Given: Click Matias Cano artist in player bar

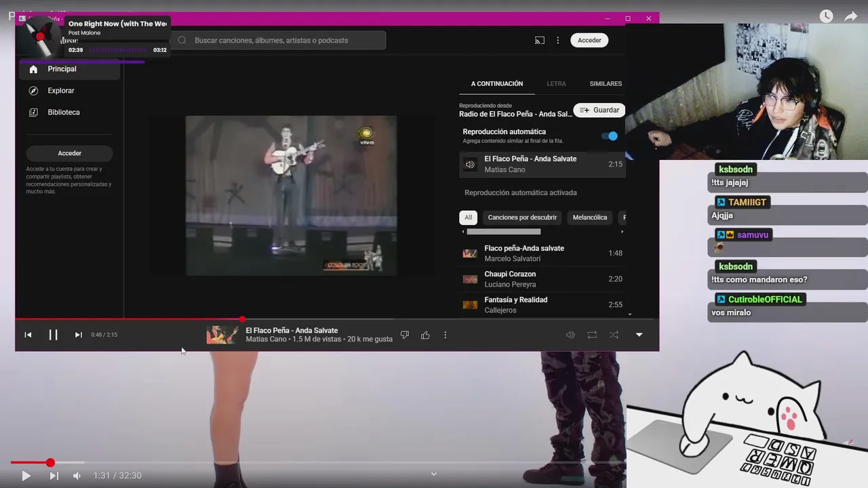Looking at the screenshot, I should coord(266,339).
